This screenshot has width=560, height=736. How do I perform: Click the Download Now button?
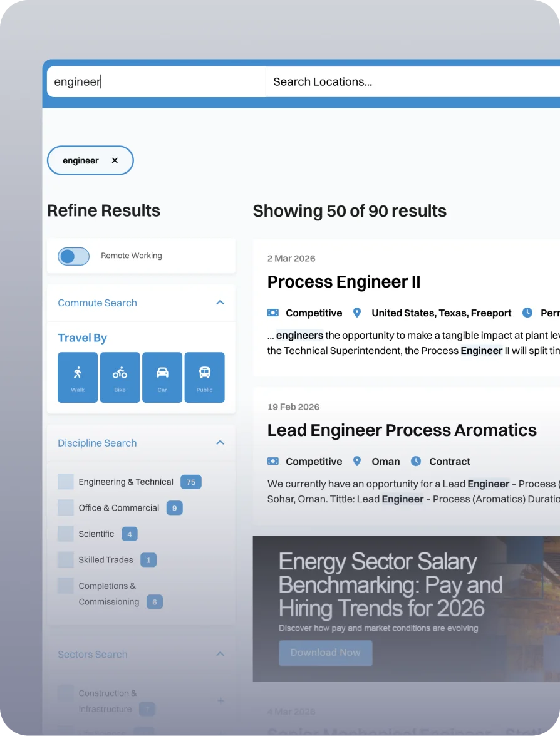pyautogui.click(x=325, y=653)
